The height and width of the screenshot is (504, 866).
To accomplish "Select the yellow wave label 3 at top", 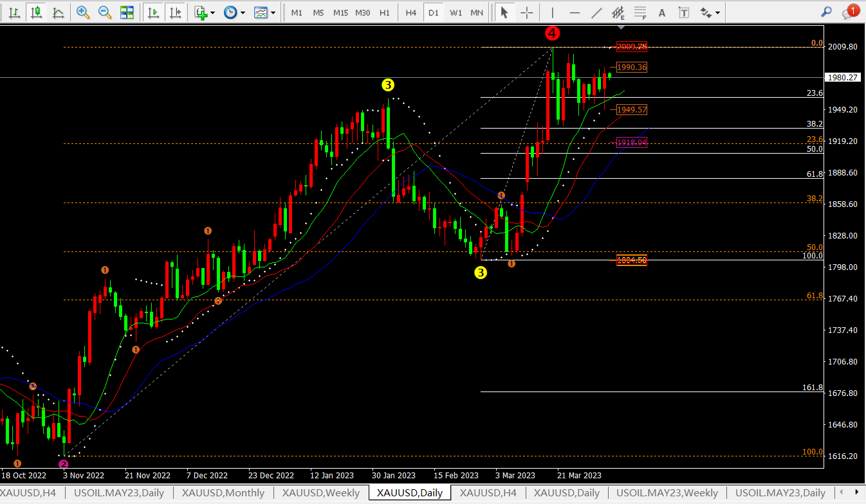I will 387,84.
